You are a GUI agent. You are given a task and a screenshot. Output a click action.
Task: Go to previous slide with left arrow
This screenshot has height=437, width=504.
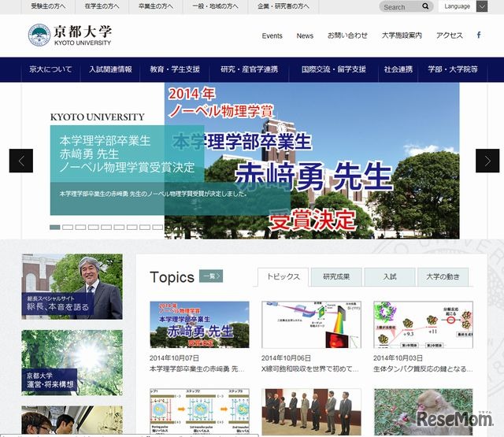pos(21,161)
